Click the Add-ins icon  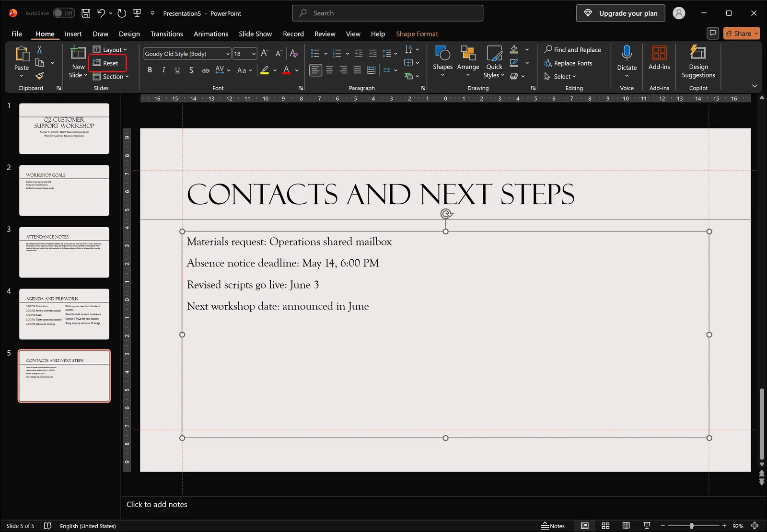pos(659,53)
